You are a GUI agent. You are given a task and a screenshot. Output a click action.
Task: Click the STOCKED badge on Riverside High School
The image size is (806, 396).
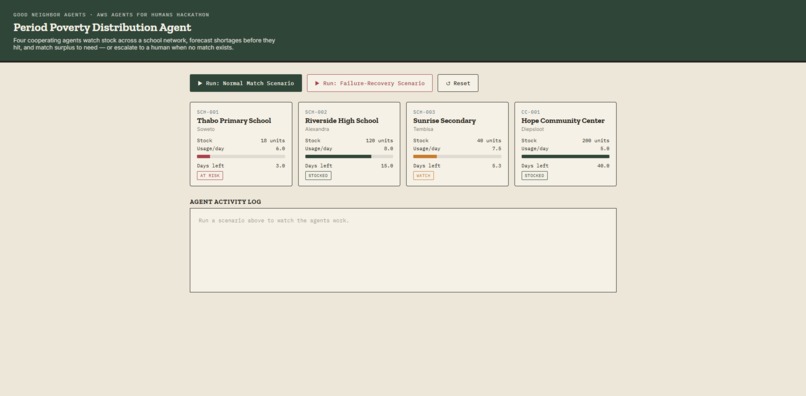318,176
